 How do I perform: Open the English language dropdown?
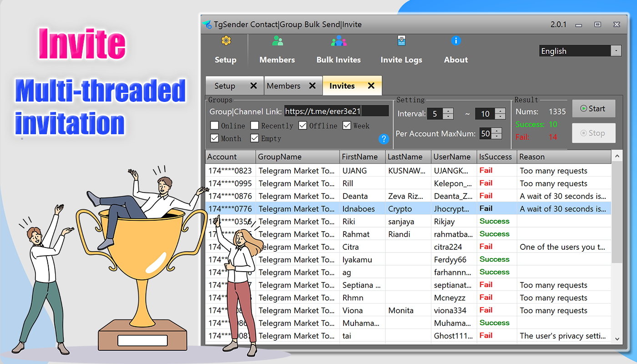pos(616,51)
